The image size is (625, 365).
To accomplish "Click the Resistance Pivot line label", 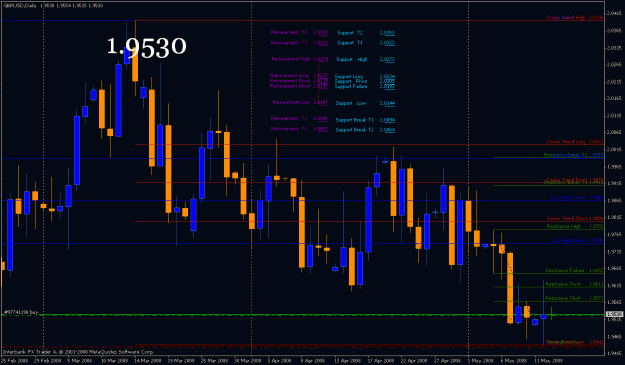I will pos(574,285).
